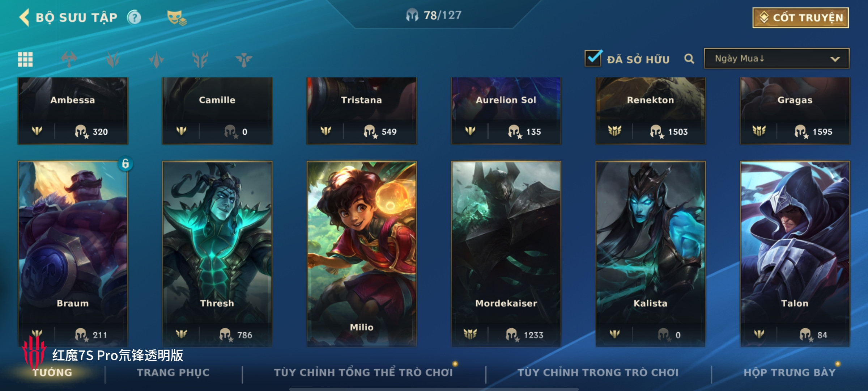868x391 pixels.
Task: Open the champion search magnifier
Action: point(689,59)
